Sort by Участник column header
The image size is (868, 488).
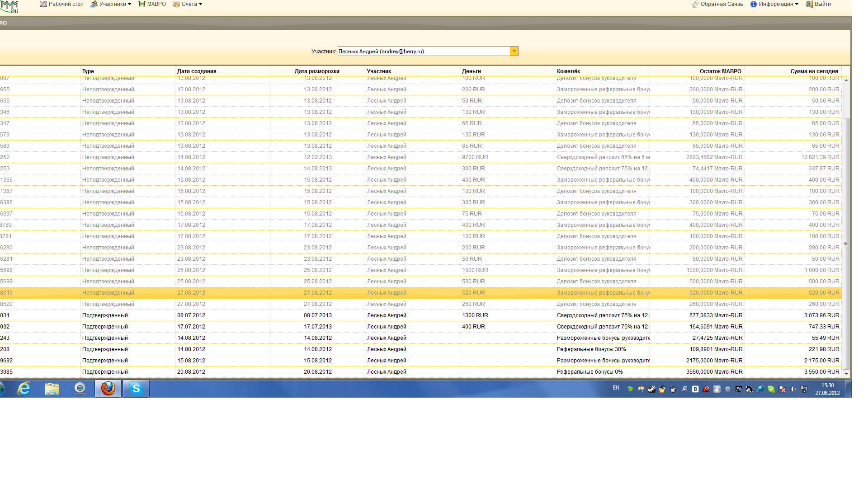pyautogui.click(x=412, y=71)
